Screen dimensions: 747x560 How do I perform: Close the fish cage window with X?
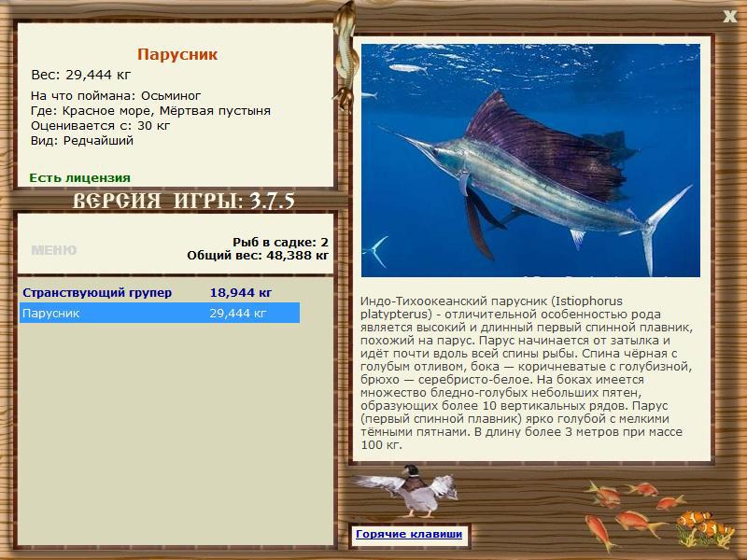click(x=729, y=17)
